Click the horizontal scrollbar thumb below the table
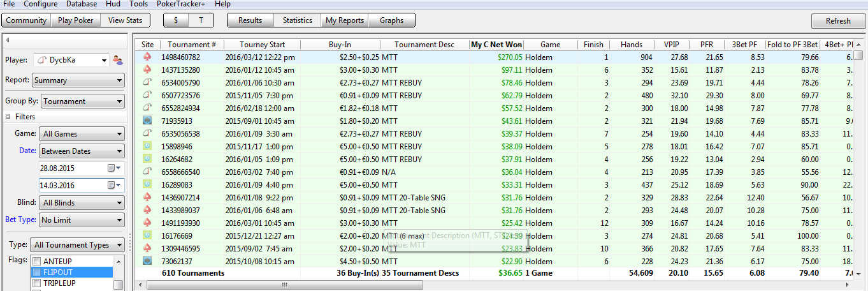The width and height of the screenshot is (868, 291). [x=284, y=285]
